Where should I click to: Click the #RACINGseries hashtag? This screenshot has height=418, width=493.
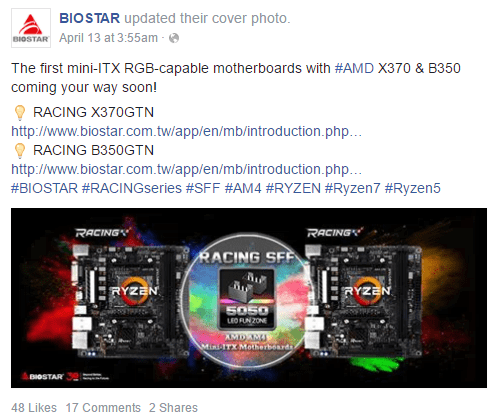tap(132, 188)
